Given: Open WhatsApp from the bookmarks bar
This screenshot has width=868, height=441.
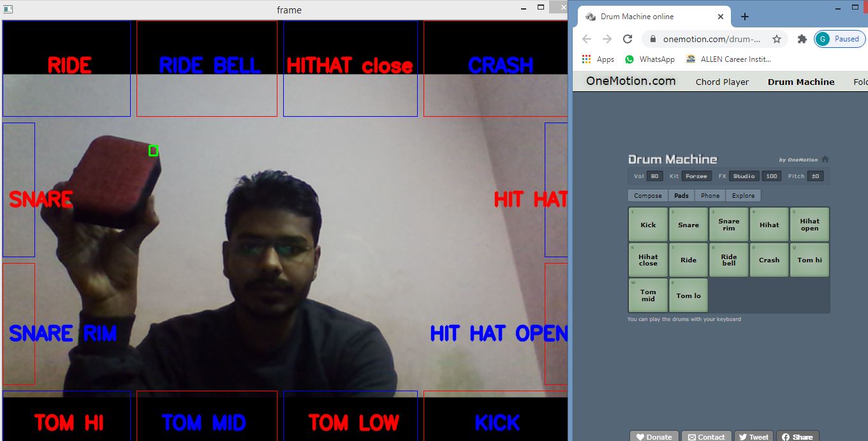Looking at the screenshot, I should pyautogui.click(x=650, y=59).
